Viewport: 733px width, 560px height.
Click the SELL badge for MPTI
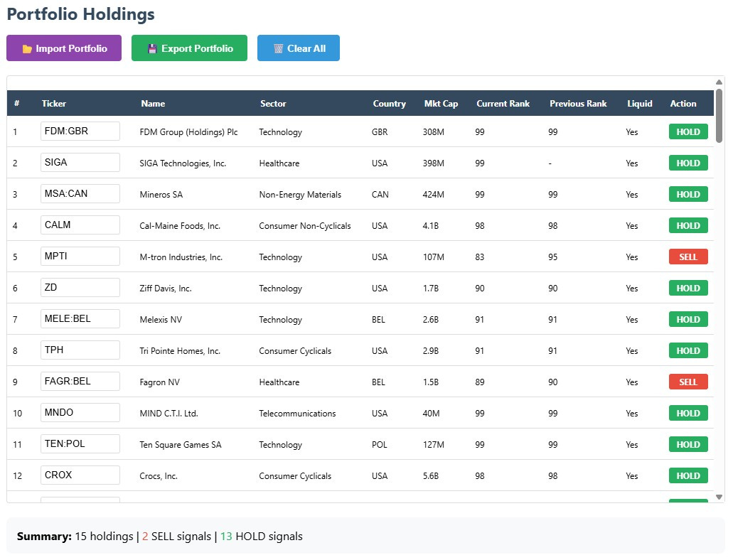click(688, 257)
